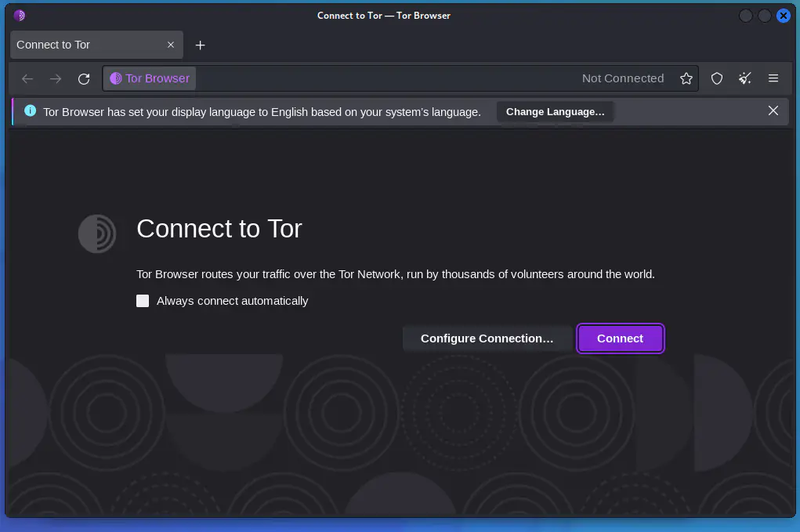Image resolution: width=800 pixels, height=532 pixels.
Task: Click the New Identity broom icon
Action: (744, 78)
